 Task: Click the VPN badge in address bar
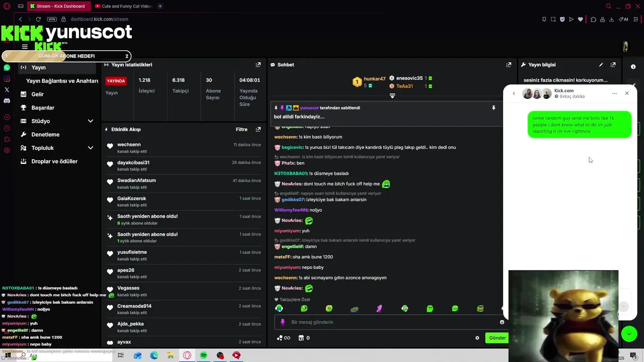(52, 19)
